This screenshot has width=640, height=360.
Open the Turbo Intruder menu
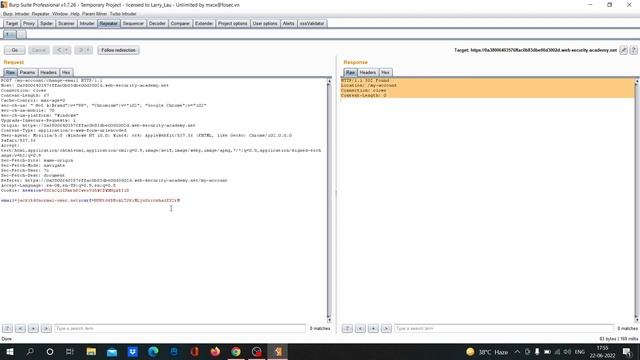point(123,14)
